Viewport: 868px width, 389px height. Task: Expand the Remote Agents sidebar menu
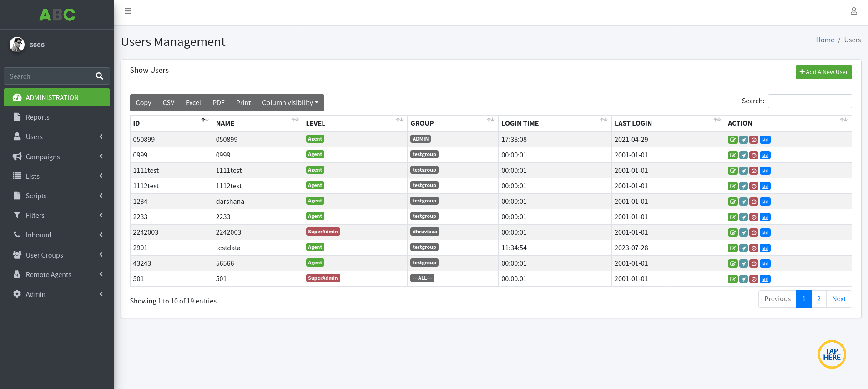click(x=57, y=274)
